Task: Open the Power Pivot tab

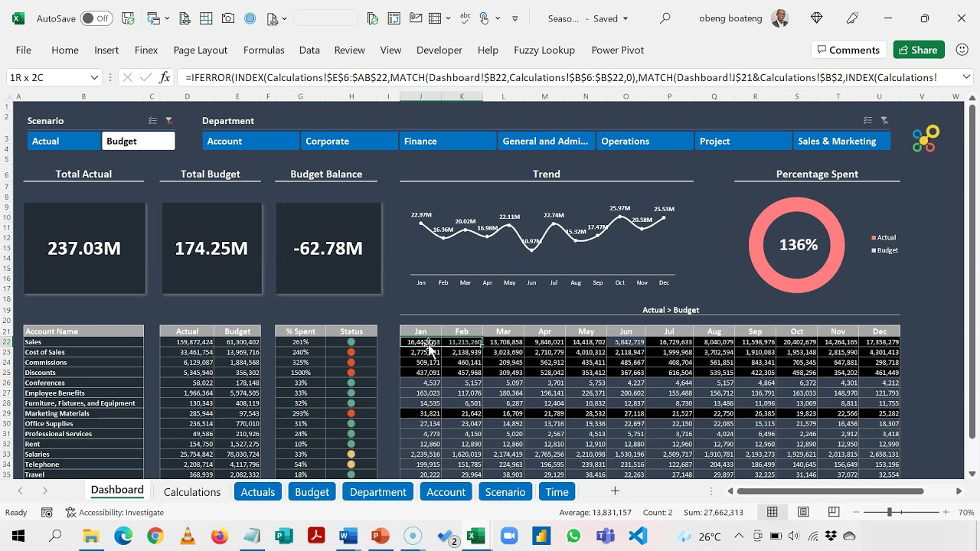Action: [618, 50]
